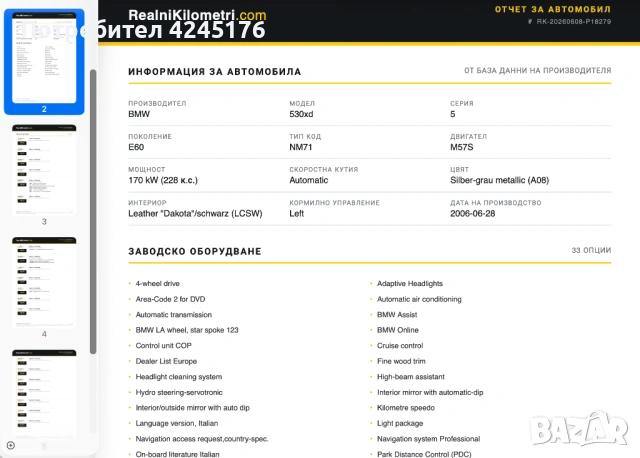Screen dimensions: 640x458
Task: Open the thumbnail below page 4
Action: 44,393
